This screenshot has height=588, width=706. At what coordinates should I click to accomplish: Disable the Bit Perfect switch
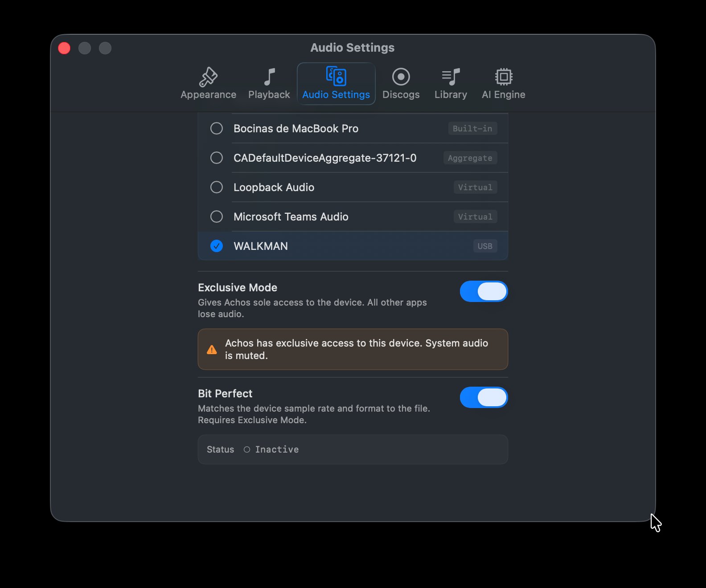click(x=484, y=397)
